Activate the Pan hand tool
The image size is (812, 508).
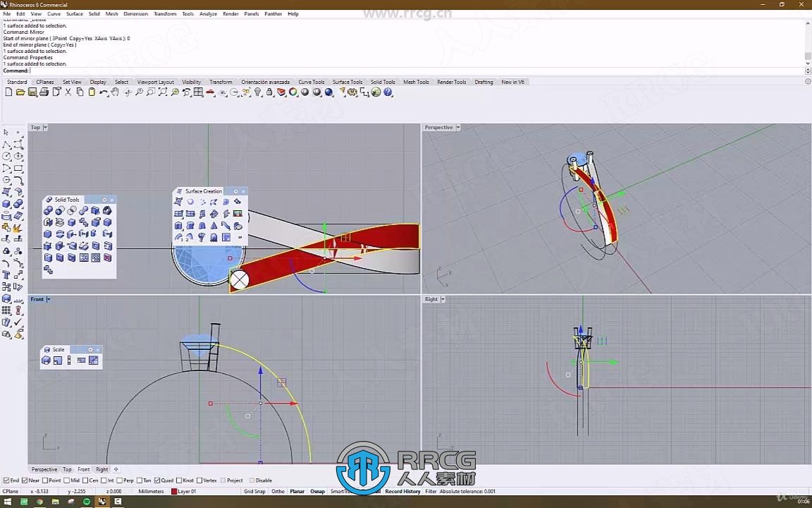(x=115, y=92)
